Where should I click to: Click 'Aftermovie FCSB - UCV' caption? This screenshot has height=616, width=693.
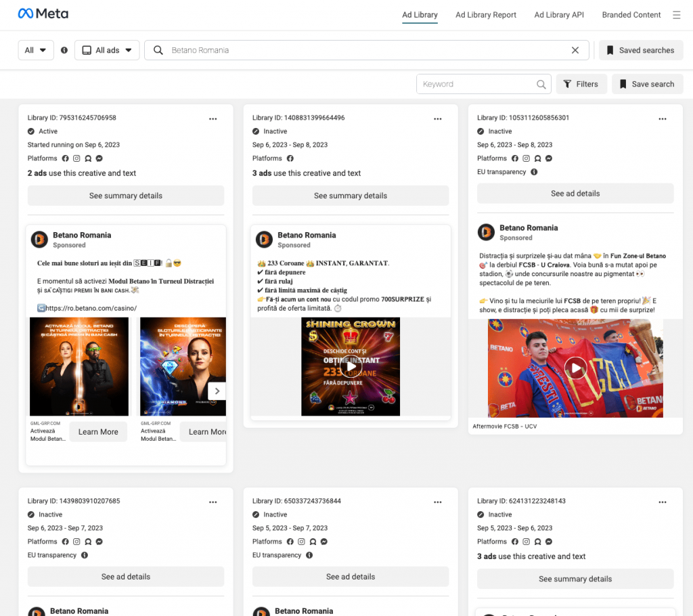[x=504, y=426]
